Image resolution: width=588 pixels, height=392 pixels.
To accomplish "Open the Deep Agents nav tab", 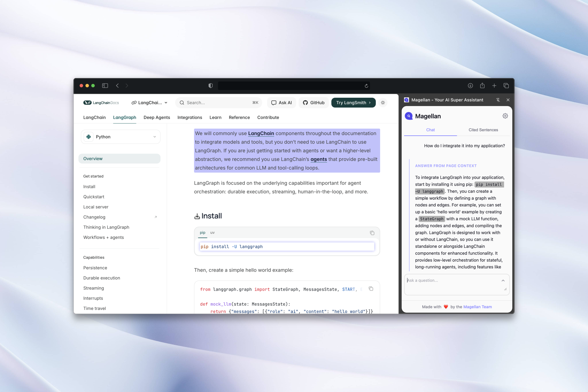I will 156,118.
